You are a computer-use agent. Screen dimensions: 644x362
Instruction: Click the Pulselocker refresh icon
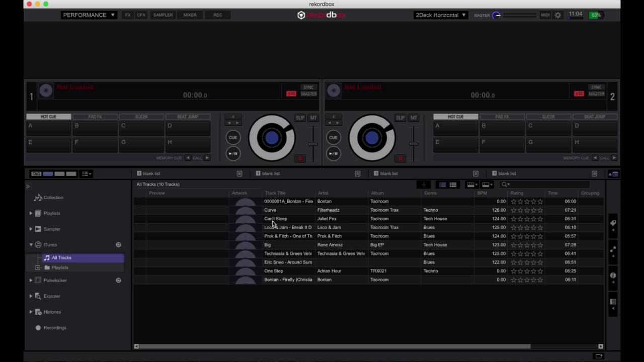click(118, 281)
